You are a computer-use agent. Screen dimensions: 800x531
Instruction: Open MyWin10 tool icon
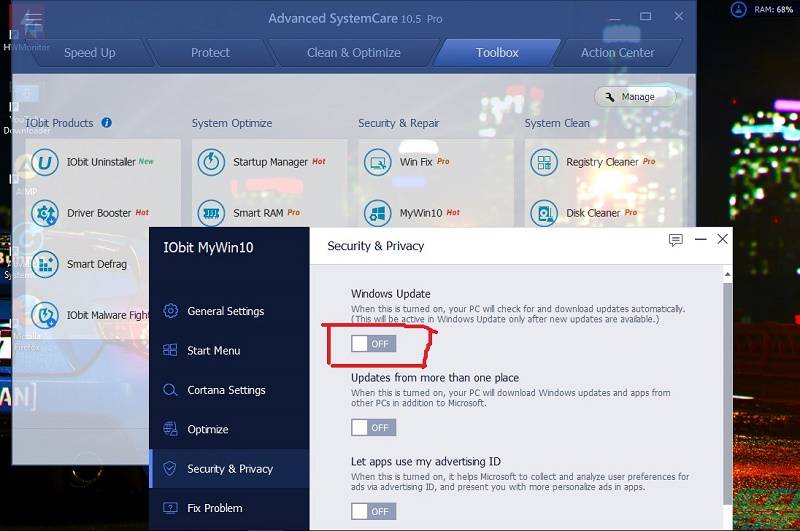point(378,213)
